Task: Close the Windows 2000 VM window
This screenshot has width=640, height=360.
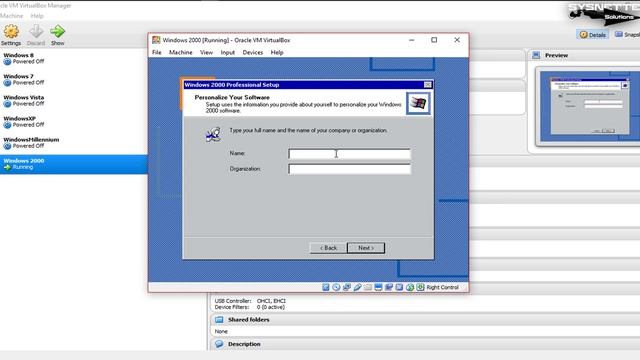Action: [x=457, y=40]
